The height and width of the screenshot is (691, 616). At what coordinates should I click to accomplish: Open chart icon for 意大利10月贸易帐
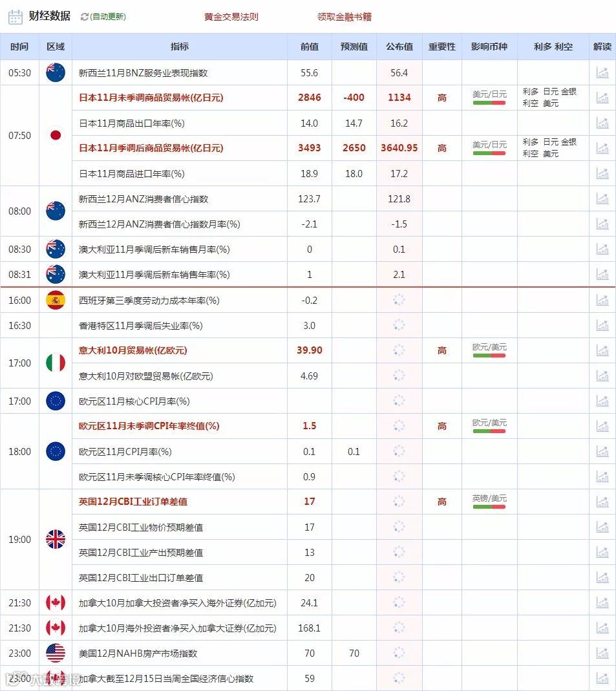602,350
